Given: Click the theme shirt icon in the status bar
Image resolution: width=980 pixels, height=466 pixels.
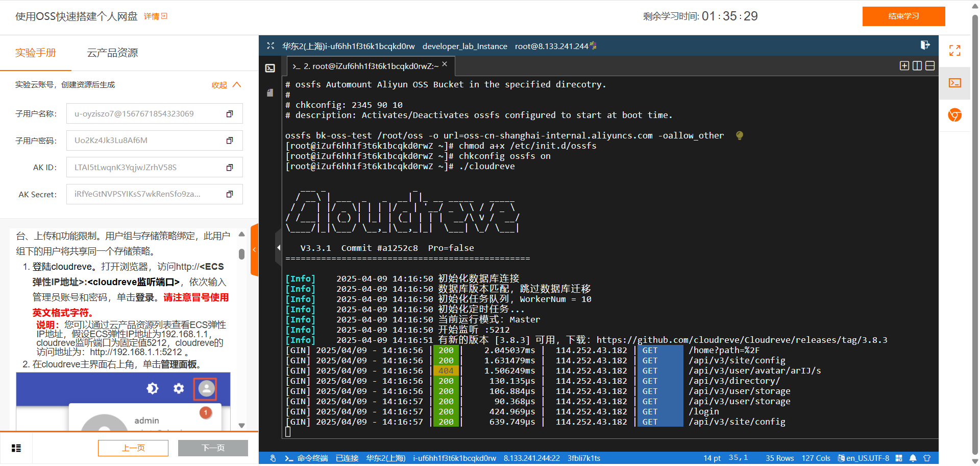Looking at the screenshot, I should pos(927,458).
